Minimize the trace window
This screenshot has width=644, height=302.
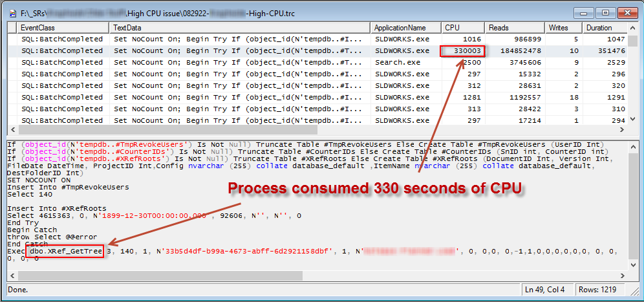click(x=586, y=12)
